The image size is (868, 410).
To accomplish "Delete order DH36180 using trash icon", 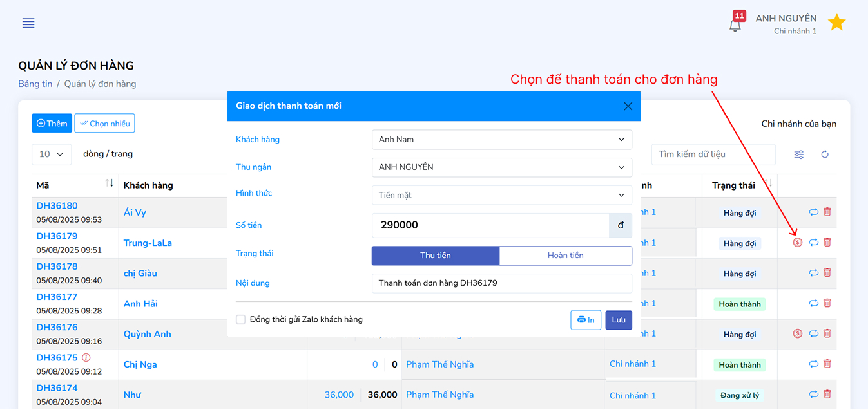I will click(827, 212).
